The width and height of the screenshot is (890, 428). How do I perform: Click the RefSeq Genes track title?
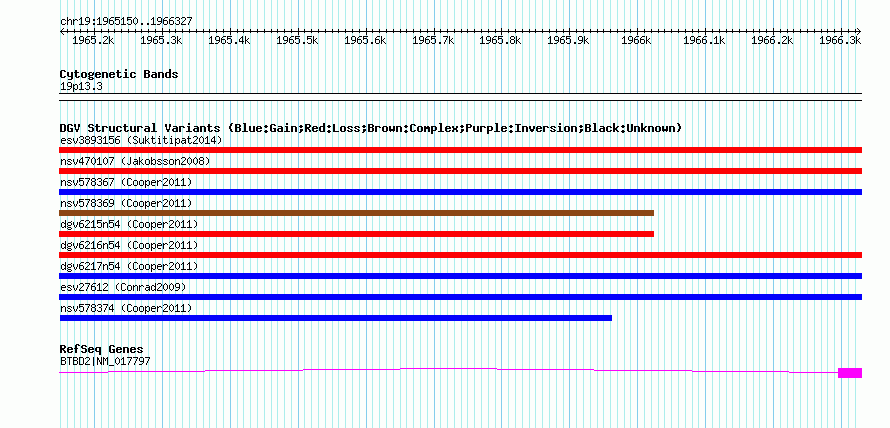tap(102, 349)
